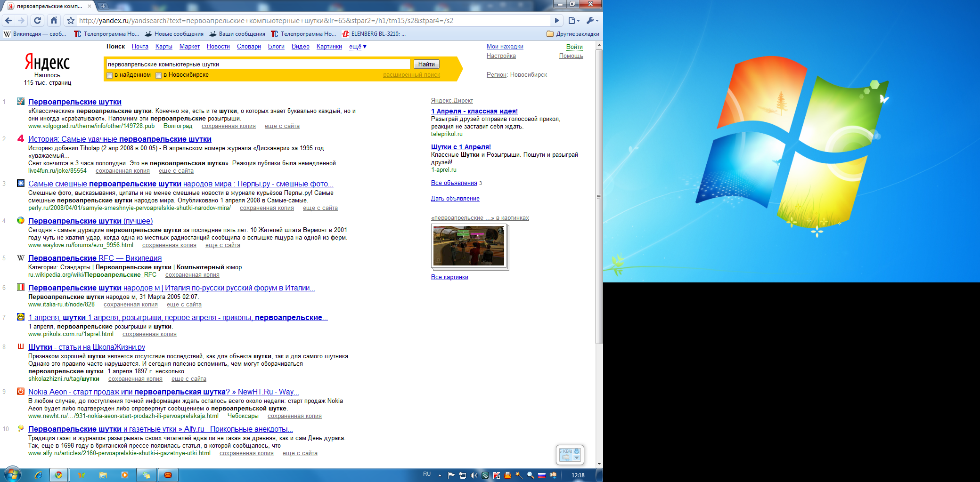Open the Все объявления link
The image size is (980, 482).
click(x=454, y=183)
